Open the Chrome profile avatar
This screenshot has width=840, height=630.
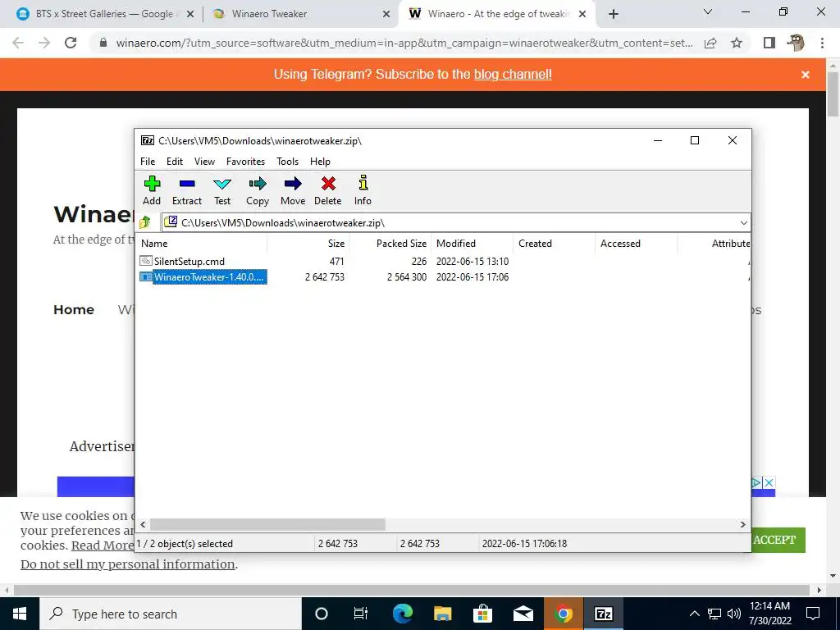pos(796,43)
